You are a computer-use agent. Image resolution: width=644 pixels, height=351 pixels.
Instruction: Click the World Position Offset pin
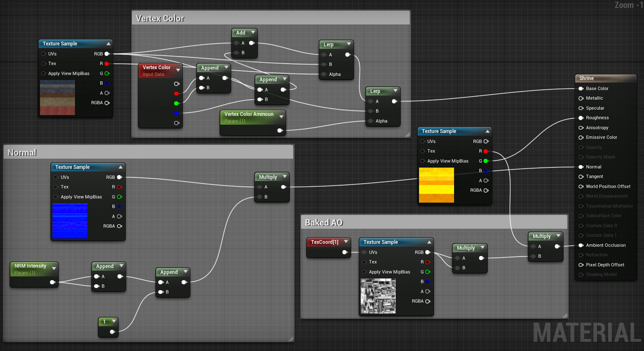[x=581, y=186]
